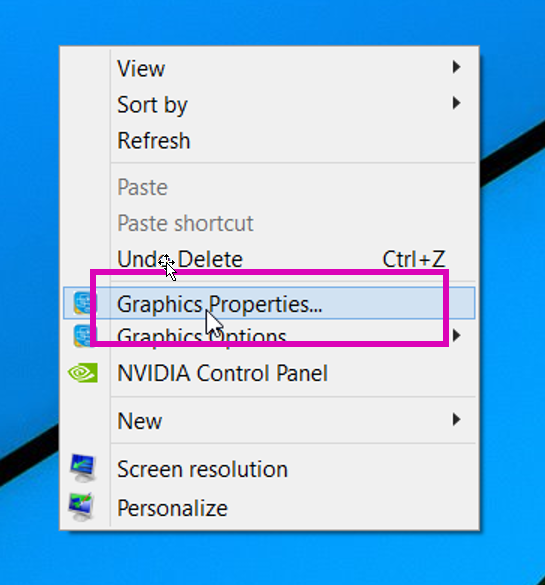545x585 pixels.
Task: Open Graphics Properties...
Action: [269, 303]
